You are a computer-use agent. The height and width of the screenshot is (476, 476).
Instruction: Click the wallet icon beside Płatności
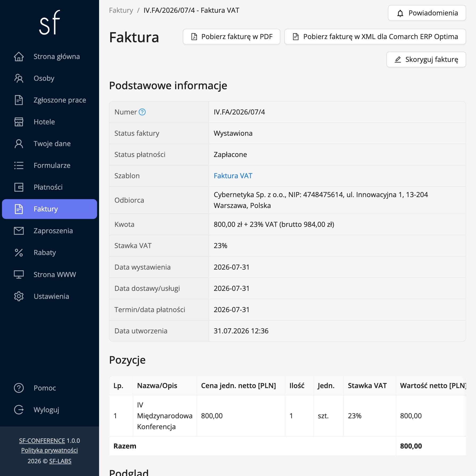[x=19, y=187]
